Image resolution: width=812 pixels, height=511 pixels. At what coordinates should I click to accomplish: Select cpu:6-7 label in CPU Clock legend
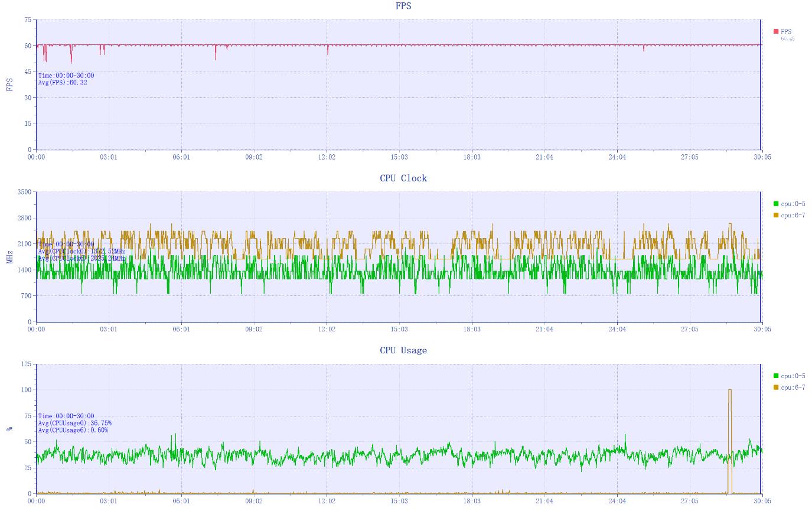coord(793,216)
